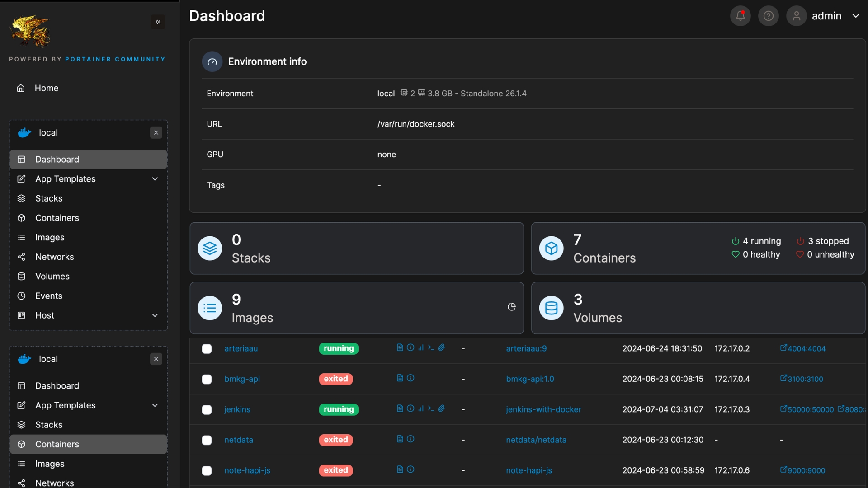Viewport: 868px width, 488px height.
Task: Expand the Host submenu chevron
Action: point(155,315)
